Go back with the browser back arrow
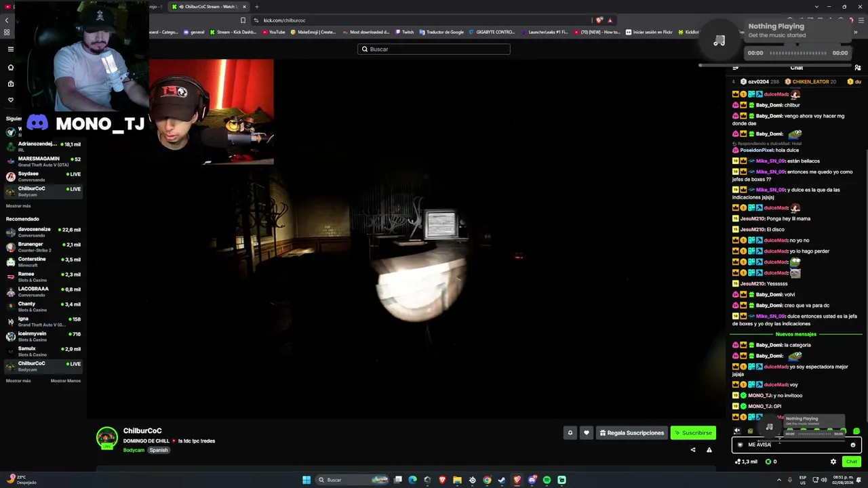Screen dimensions: 868x488 [x=7, y=20]
